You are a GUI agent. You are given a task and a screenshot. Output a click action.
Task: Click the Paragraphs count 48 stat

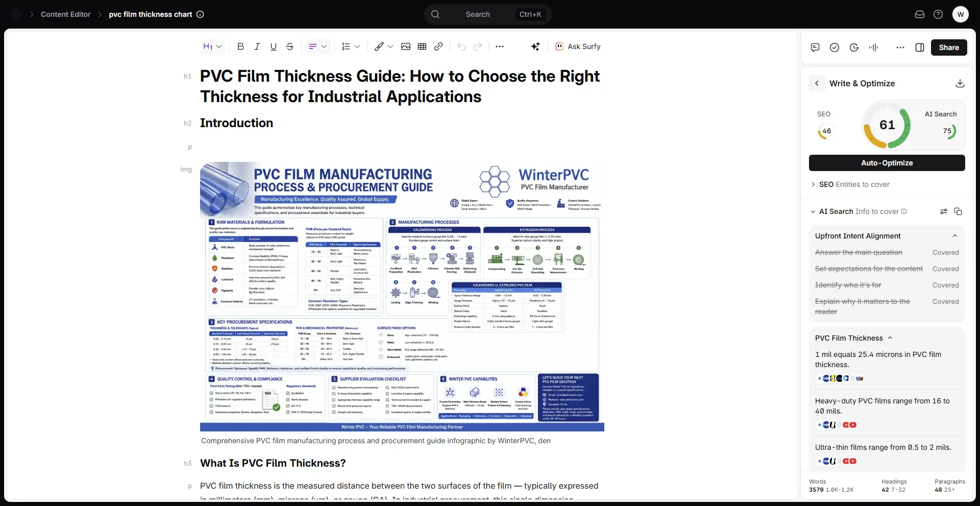point(950,486)
